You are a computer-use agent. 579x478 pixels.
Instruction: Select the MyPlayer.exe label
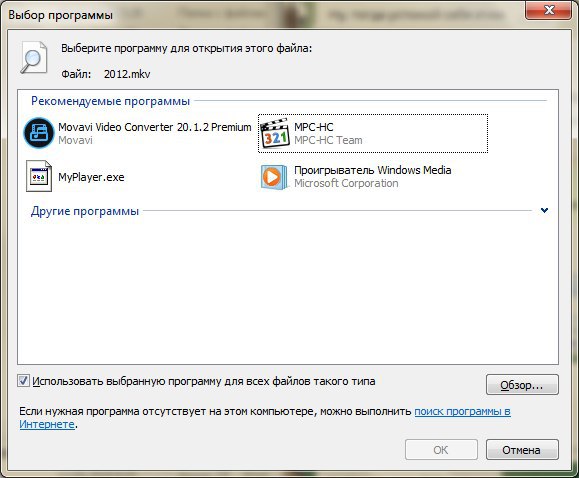[x=91, y=177]
